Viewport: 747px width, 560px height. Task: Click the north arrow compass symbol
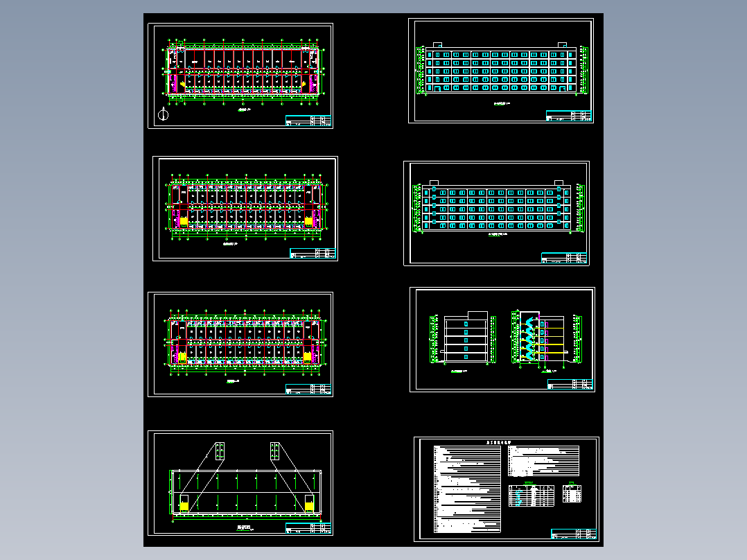point(164,114)
